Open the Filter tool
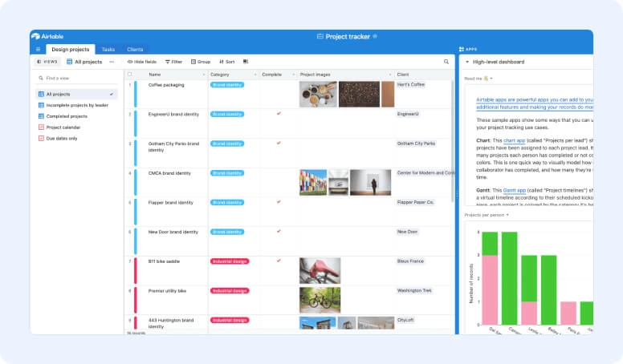 point(173,62)
